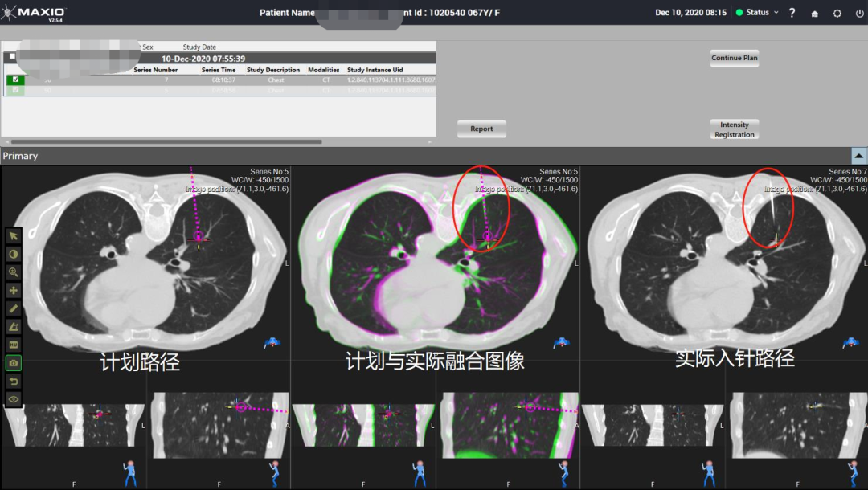Click orientation figure in right sagittal view
The height and width of the screenshot is (490, 868).
[853, 473]
